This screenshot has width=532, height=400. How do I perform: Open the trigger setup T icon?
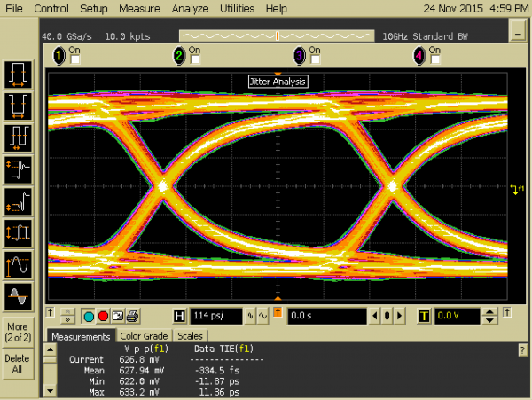(x=423, y=316)
